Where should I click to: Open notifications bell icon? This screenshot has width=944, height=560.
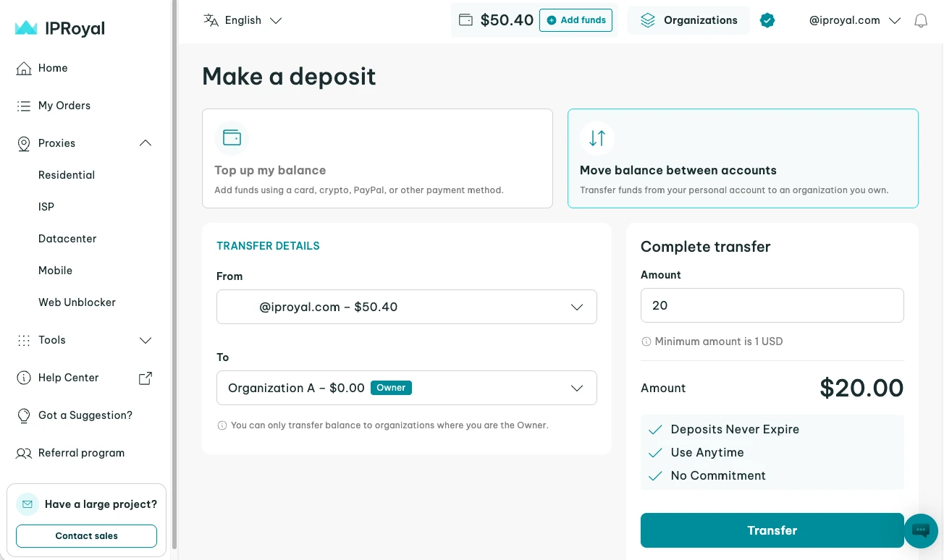[921, 21]
